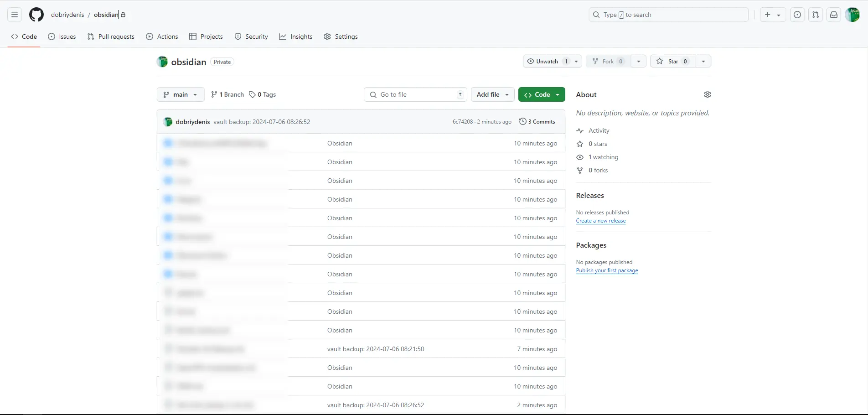
Task: Open the Add file dropdown
Action: [x=493, y=94]
